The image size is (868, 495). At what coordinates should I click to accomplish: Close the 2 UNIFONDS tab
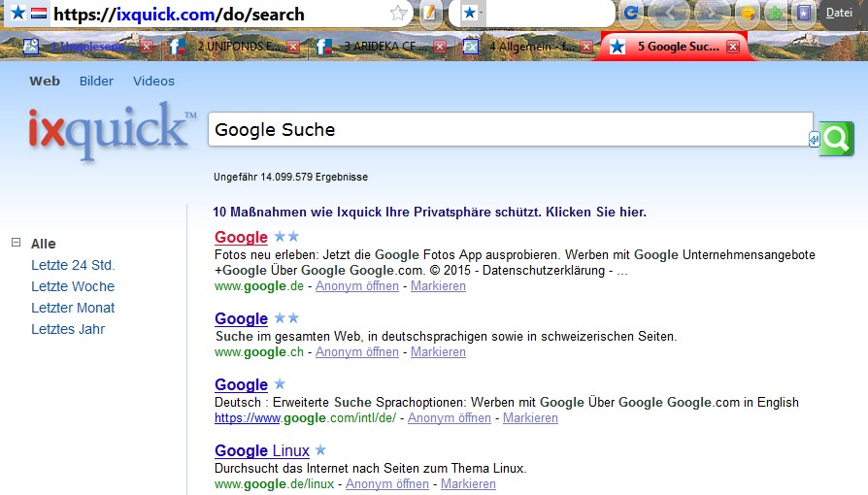point(293,47)
